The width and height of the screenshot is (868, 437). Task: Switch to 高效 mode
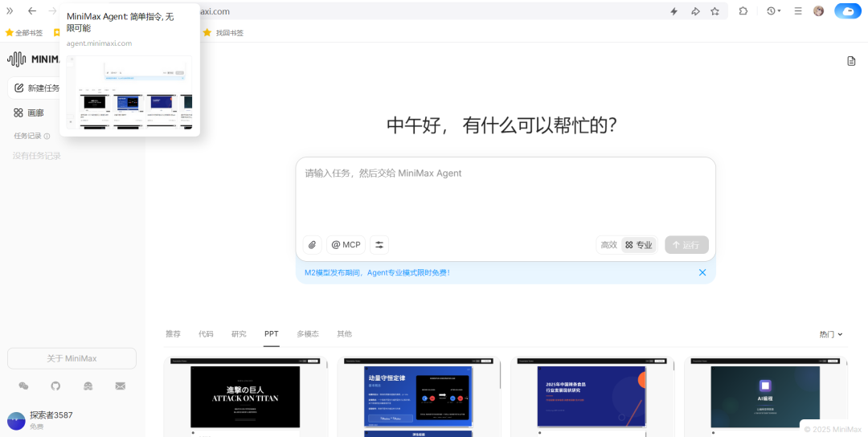click(x=609, y=245)
